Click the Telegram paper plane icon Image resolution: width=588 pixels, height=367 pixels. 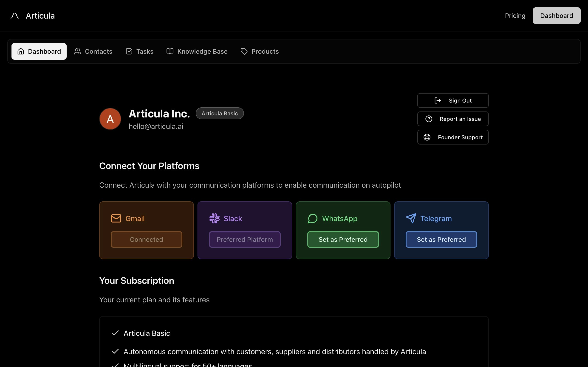click(x=411, y=218)
